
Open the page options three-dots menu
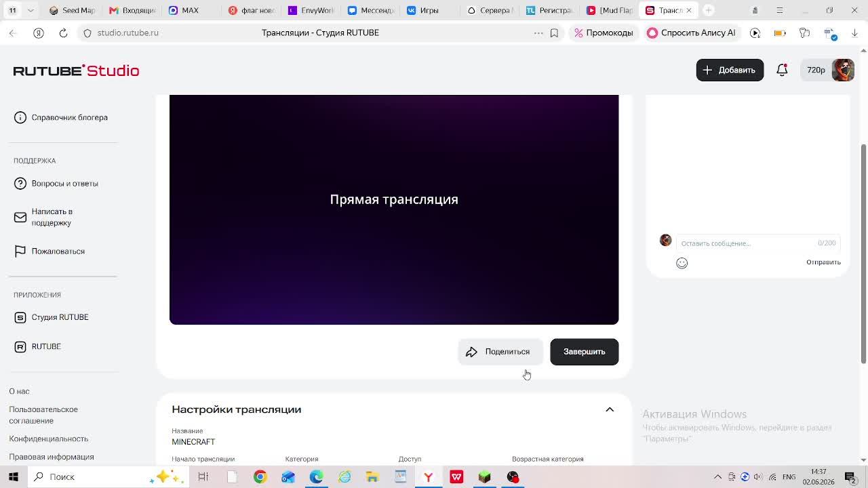click(x=538, y=33)
